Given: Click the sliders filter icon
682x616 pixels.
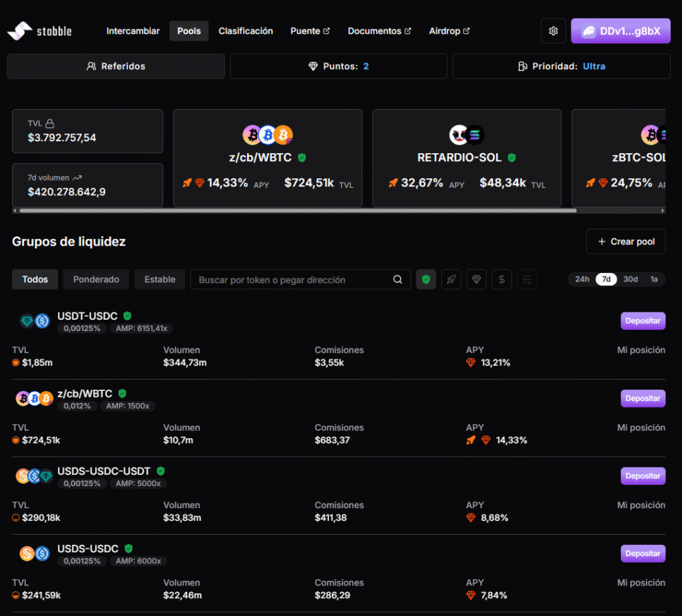Looking at the screenshot, I should (527, 280).
